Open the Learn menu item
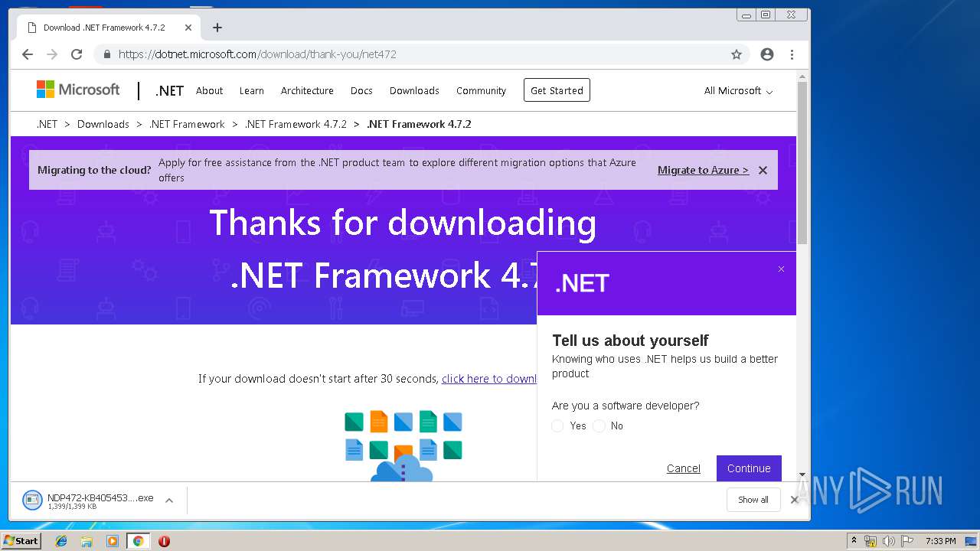The height and width of the screenshot is (551, 980). (251, 90)
